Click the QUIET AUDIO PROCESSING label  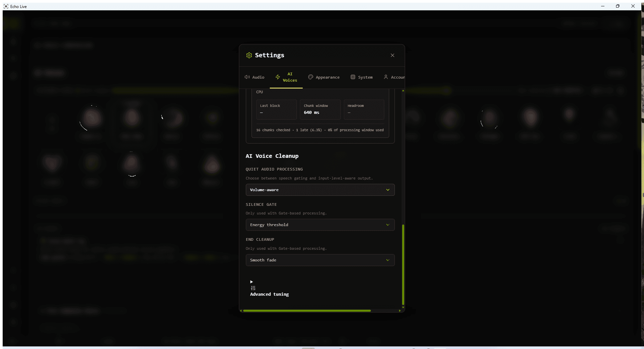[274, 169]
